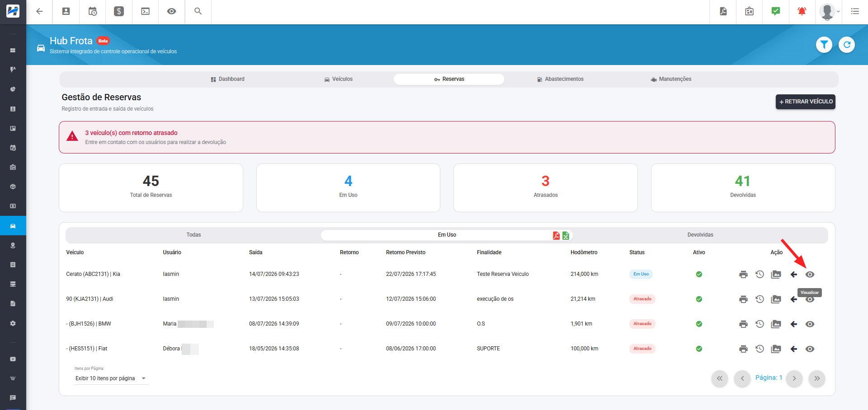This screenshot has height=410, width=868.
Task: Open history for the 90 (KJA2131) Audi reservation
Action: pos(759,299)
